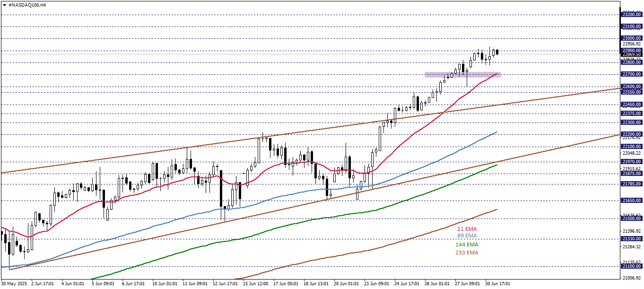This screenshot has width=644, height=289.
Task: Click the 18 Jun 13:01 time label
Action: click(316, 284)
